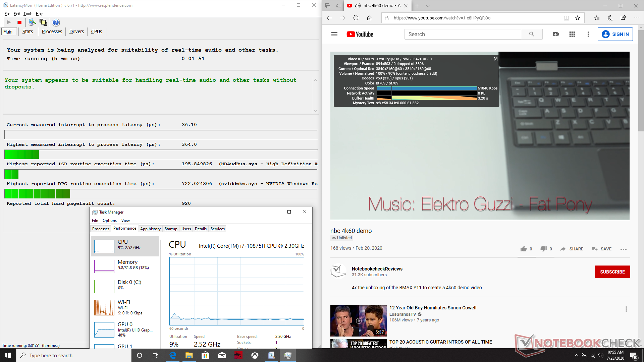644x362 pixels.
Task: Click the YouTube create video camera icon
Action: click(x=556, y=34)
